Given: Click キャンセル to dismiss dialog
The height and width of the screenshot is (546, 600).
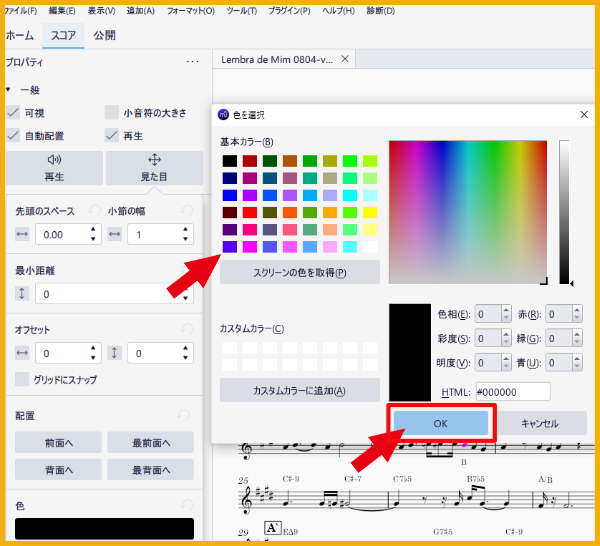Looking at the screenshot, I should click(540, 423).
